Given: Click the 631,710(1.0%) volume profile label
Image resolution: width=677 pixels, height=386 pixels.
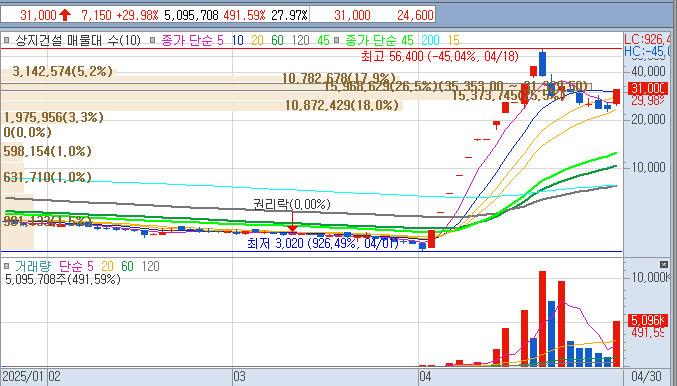Looking at the screenshot, I should 47,177.
